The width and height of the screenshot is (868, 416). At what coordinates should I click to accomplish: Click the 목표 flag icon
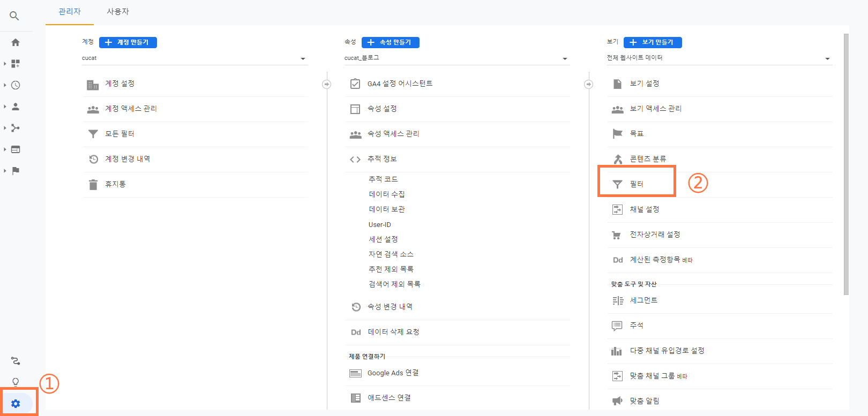(x=617, y=134)
